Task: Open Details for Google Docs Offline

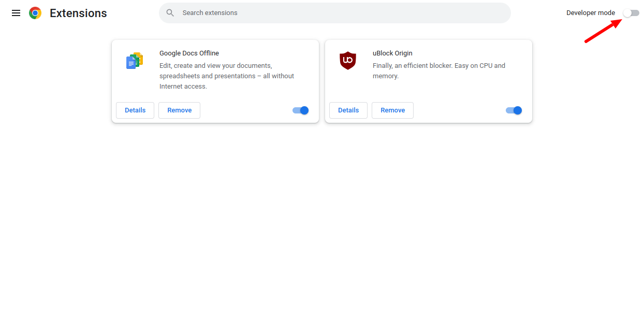Action: (135, 110)
